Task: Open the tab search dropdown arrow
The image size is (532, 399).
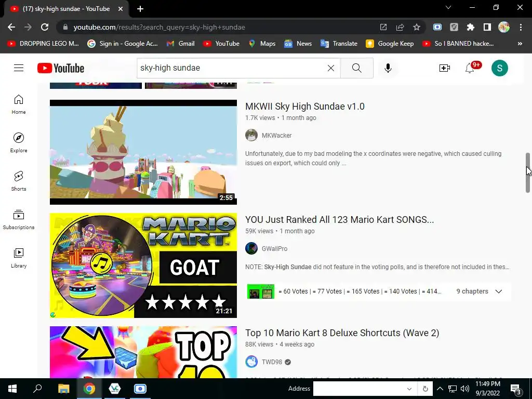Action: tap(448, 7)
